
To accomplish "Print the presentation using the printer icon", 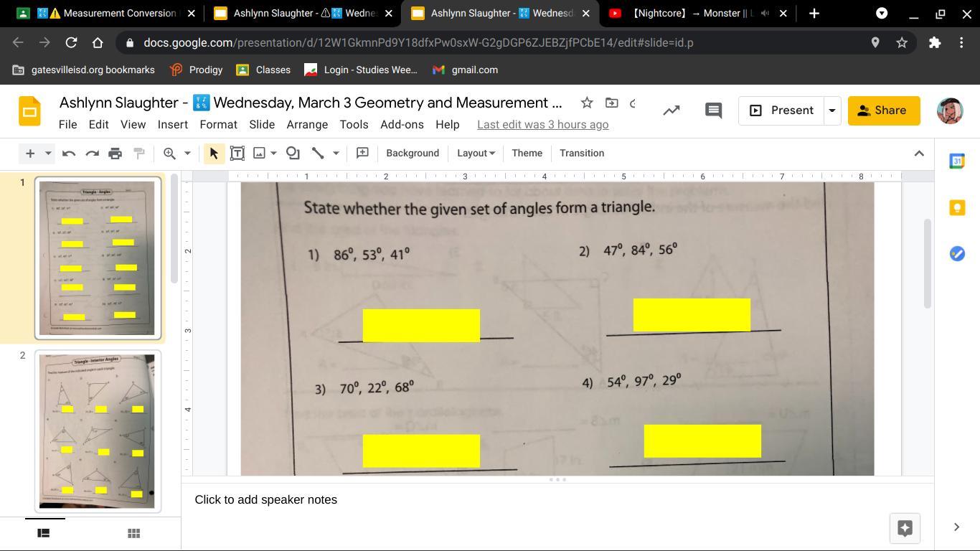I will pyautogui.click(x=115, y=154).
